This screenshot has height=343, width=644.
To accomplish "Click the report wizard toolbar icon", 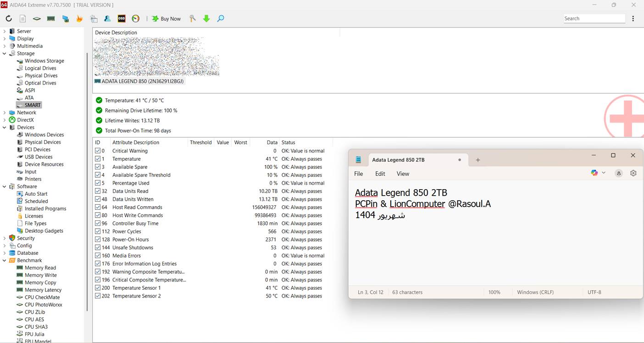I will 94,19.
